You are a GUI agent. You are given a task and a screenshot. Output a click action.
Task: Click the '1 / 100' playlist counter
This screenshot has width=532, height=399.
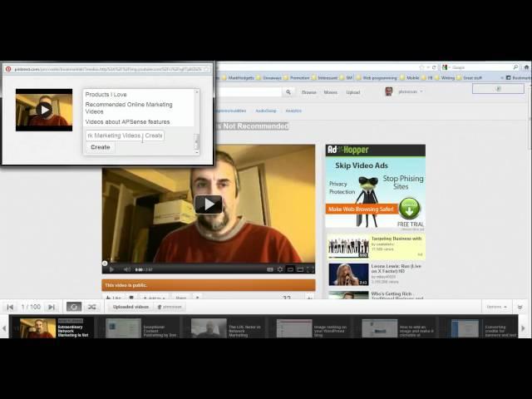(31, 307)
